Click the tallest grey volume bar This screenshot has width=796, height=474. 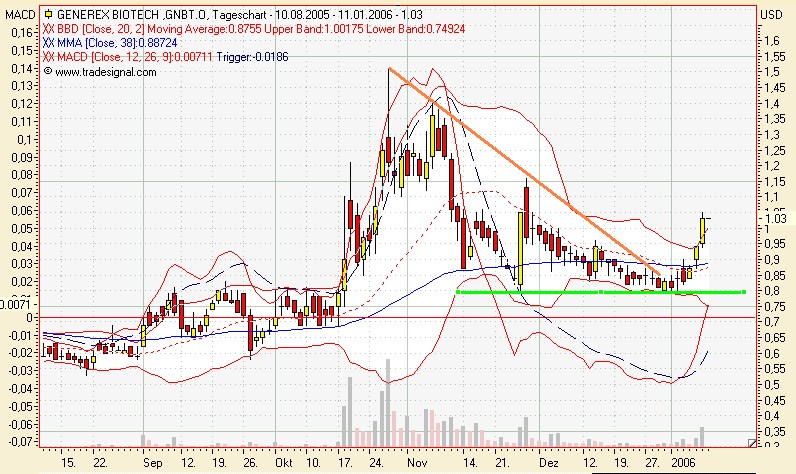point(388,402)
